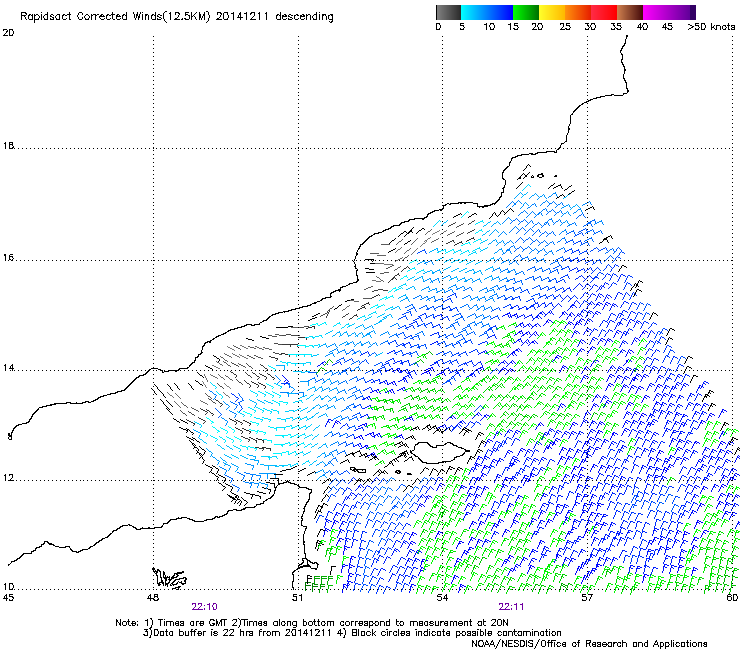Click the orange 25–30 knot legend swatch
Image resolution: width=740 pixels, height=650 pixels.
578,12
